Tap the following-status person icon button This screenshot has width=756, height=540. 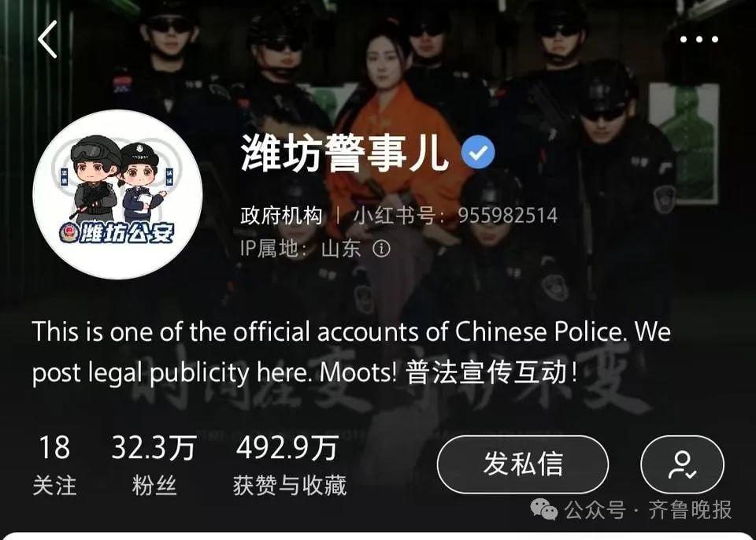(682, 464)
